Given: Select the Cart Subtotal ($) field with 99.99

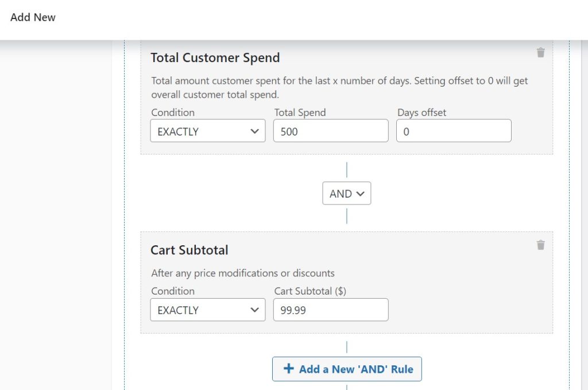Looking at the screenshot, I should [x=331, y=310].
